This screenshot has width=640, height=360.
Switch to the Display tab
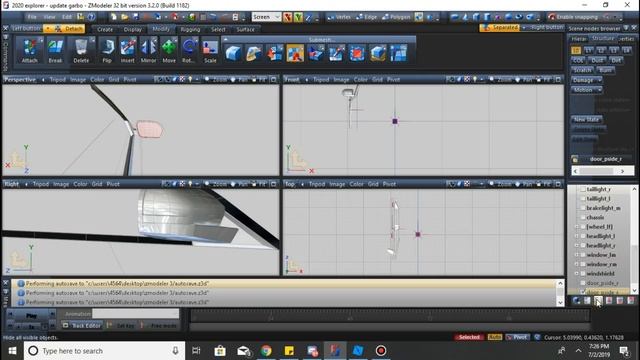[133, 29]
